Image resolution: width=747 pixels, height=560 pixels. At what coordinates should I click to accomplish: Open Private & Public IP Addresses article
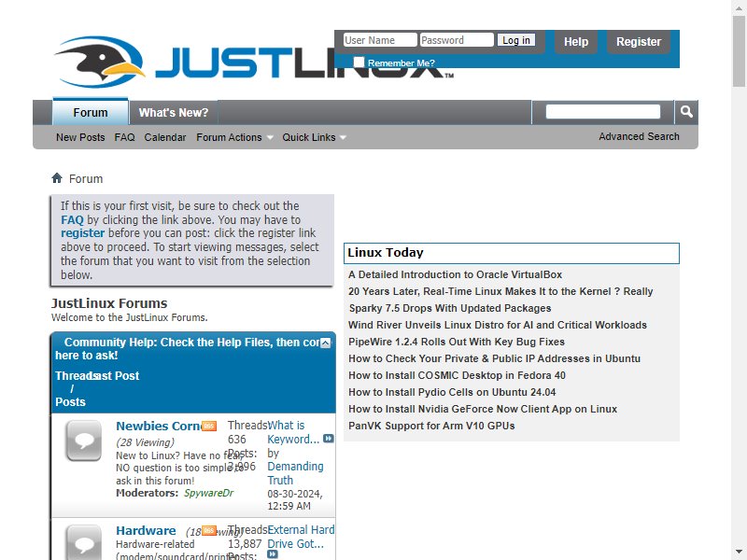pyautogui.click(x=494, y=358)
